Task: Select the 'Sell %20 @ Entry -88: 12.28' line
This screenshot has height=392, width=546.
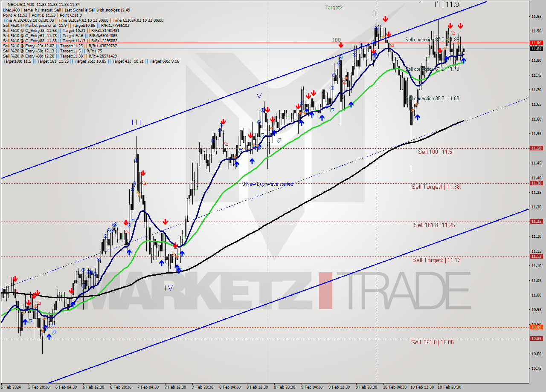Action: click(61, 56)
